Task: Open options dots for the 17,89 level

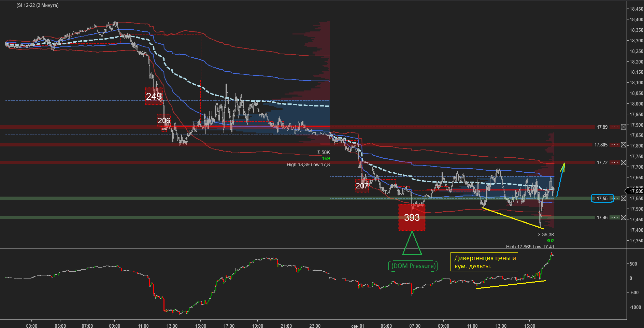Action: (615, 127)
